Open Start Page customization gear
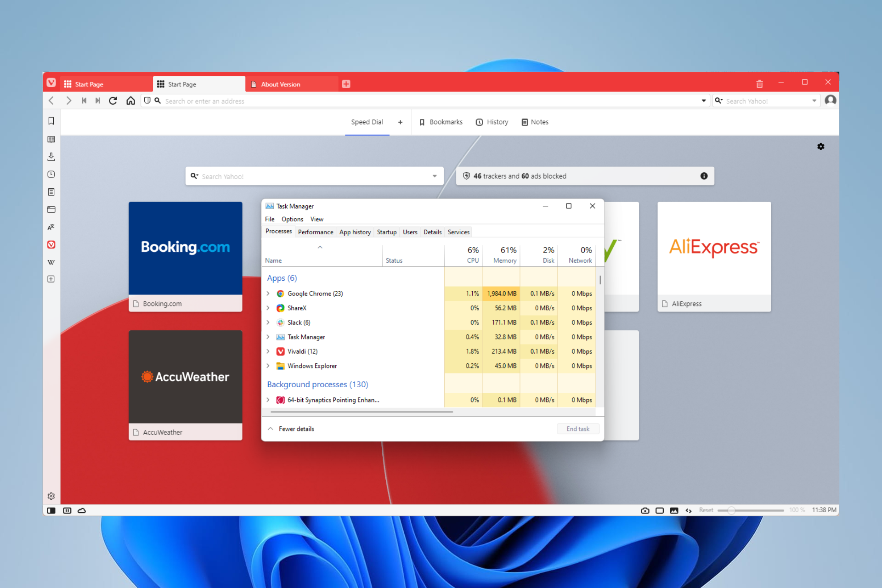 pyautogui.click(x=821, y=147)
